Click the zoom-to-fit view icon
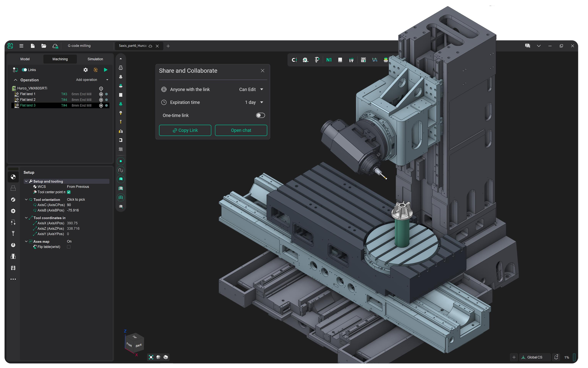Image resolution: width=588 pixels, height=368 pixels. click(151, 357)
